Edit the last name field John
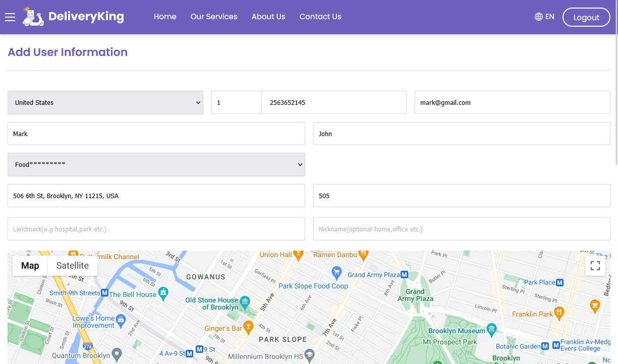Image resolution: width=618 pixels, height=364 pixels. pyautogui.click(x=462, y=134)
